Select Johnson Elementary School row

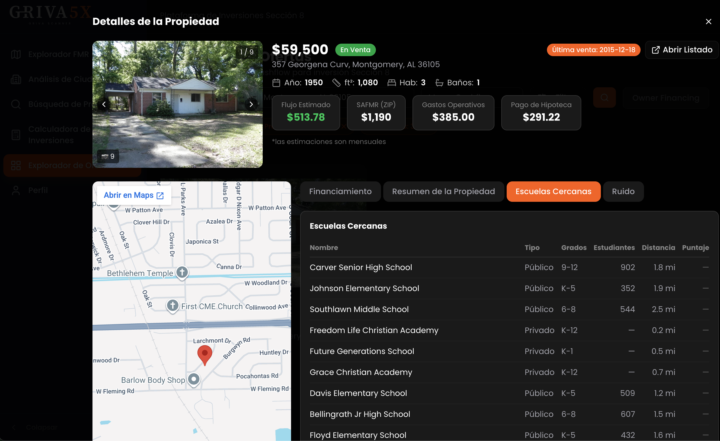click(x=509, y=288)
